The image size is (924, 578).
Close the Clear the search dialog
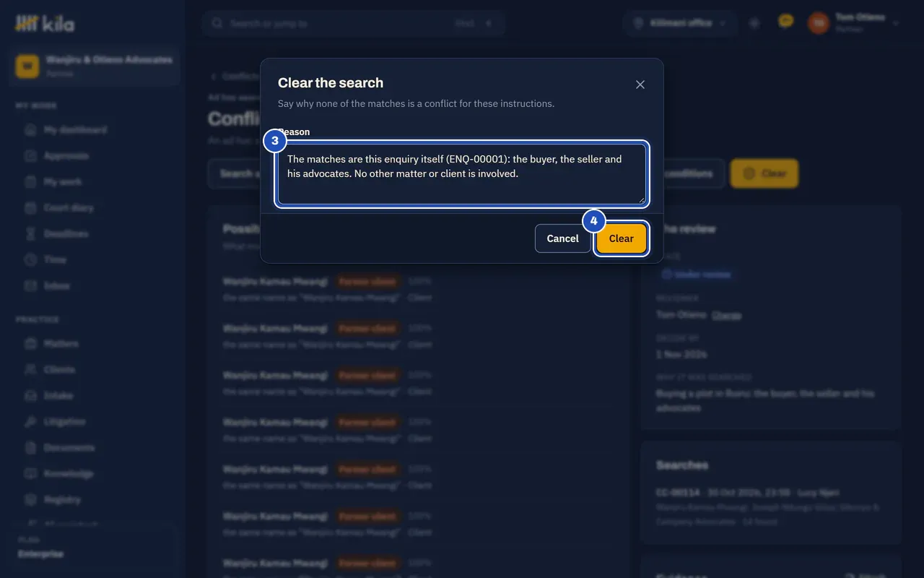[x=640, y=85]
